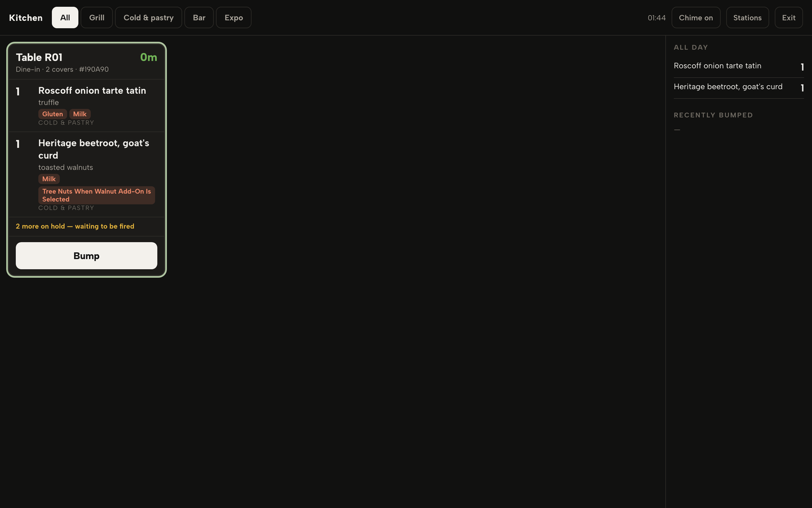812x508 pixels.
Task: Click the Milk tag under Roscoff tarte
Action: coord(80,114)
